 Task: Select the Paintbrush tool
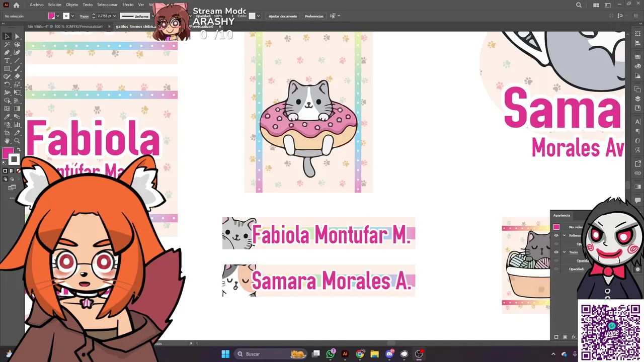[17, 68]
